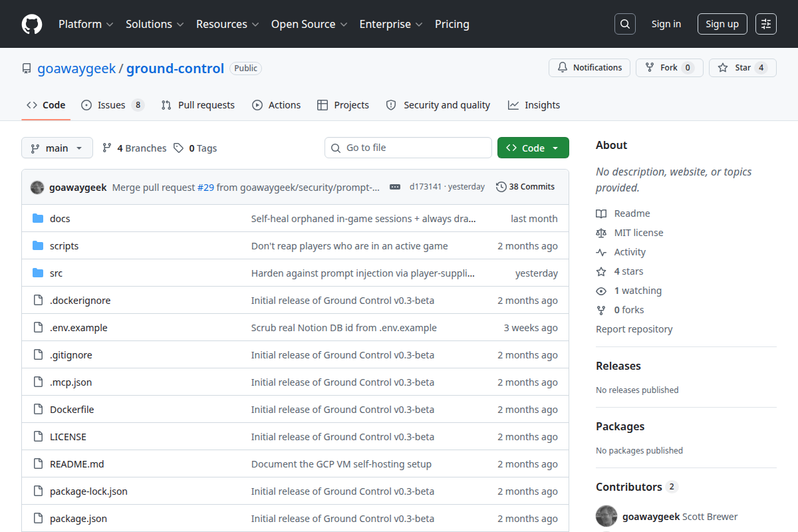Open the Releases heading link
This screenshot has height=532, width=798.
(x=618, y=366)
